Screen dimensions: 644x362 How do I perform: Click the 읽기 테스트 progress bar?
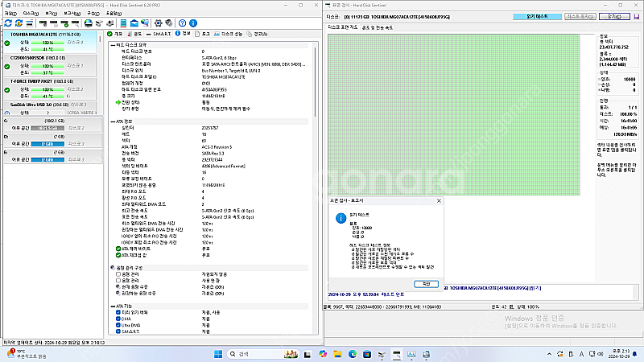pyautogui.click(x=537, y=16)
